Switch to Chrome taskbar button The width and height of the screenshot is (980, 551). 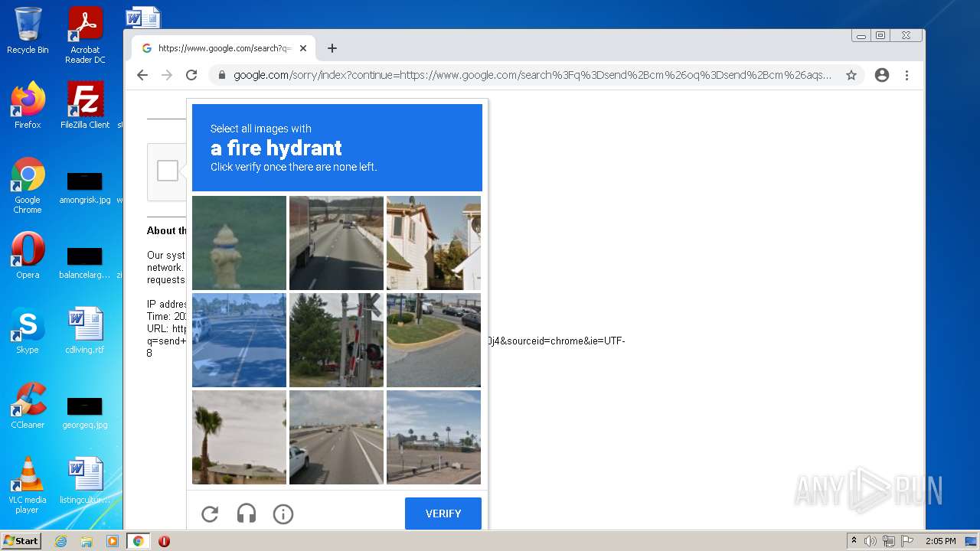pos(139,541)
